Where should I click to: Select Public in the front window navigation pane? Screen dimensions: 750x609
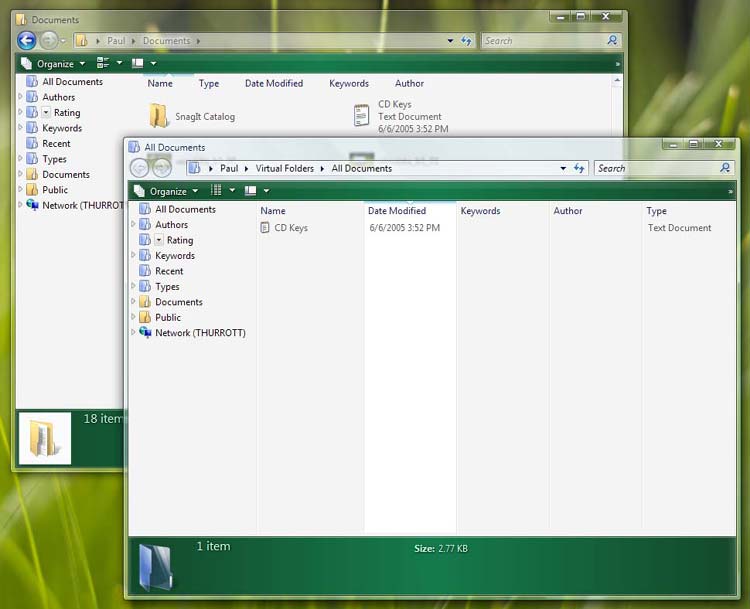pos(168,317)
